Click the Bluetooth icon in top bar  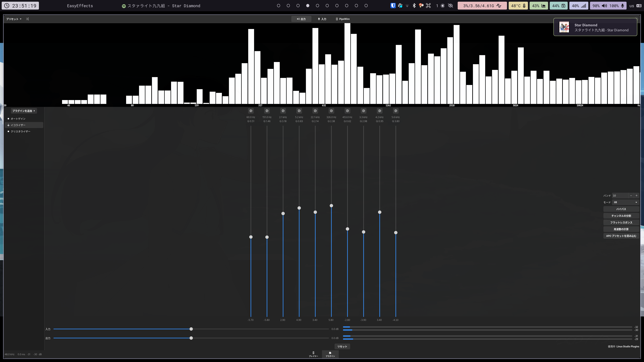(x=414, y=6)
